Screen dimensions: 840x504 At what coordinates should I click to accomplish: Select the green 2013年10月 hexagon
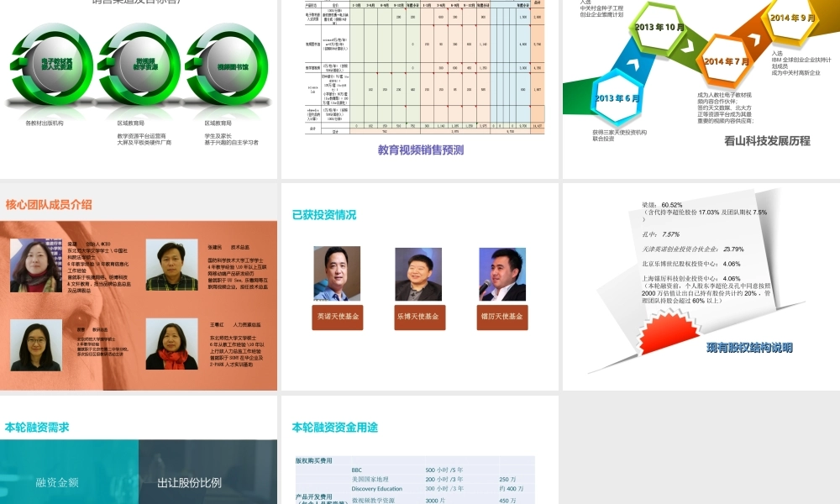[x=660, y=28]
